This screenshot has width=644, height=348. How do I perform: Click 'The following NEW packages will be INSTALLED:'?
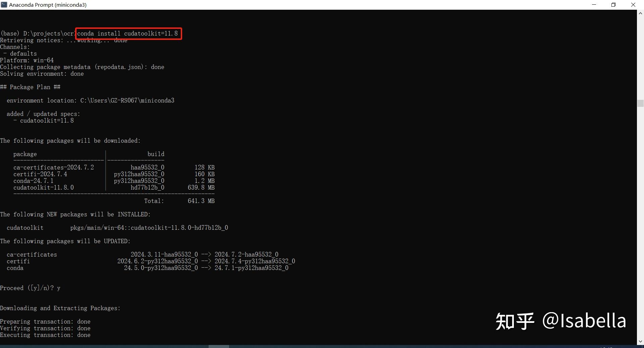click(75, 214)
